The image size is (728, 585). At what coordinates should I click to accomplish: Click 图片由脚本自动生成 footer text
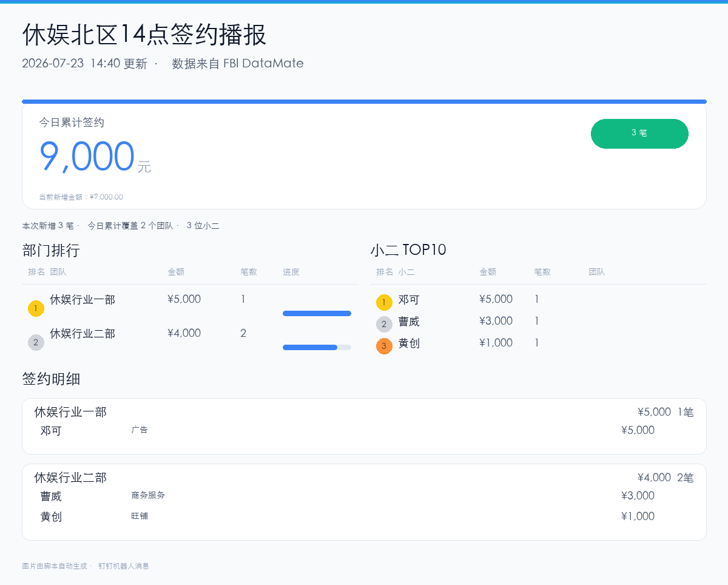55,566
